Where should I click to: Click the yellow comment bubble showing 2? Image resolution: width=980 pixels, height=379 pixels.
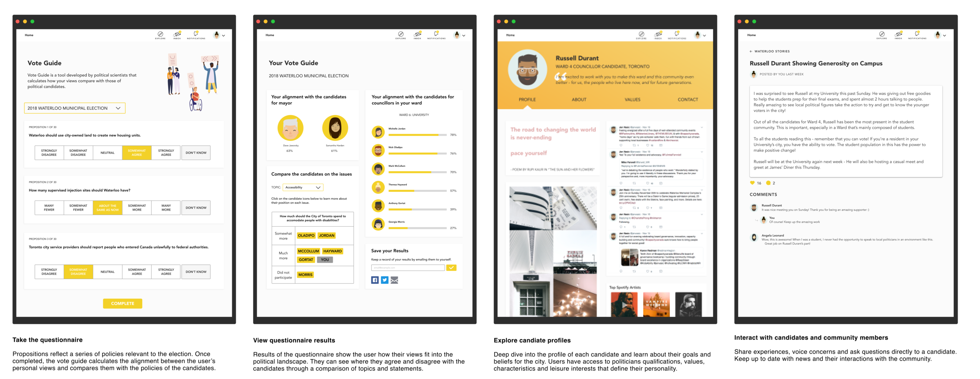[768, 183]
